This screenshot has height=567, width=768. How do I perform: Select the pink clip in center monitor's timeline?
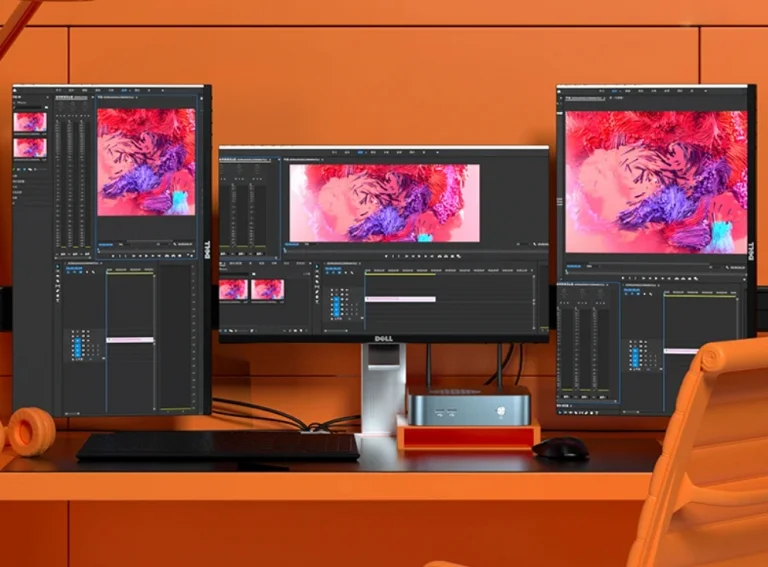(400, 299)
